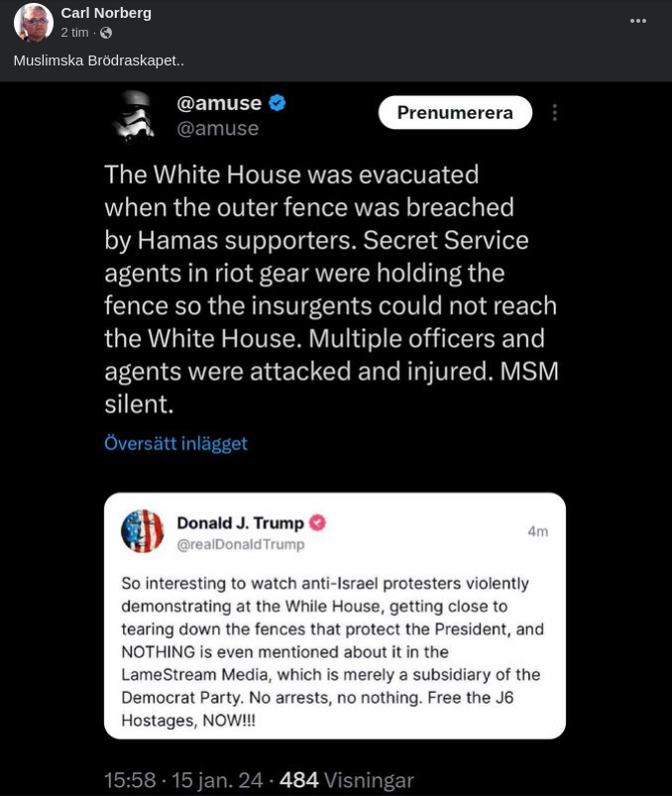The image size is (672, 796).
Task: Click the globe public audience icon
Action: (x=106, y=33)
